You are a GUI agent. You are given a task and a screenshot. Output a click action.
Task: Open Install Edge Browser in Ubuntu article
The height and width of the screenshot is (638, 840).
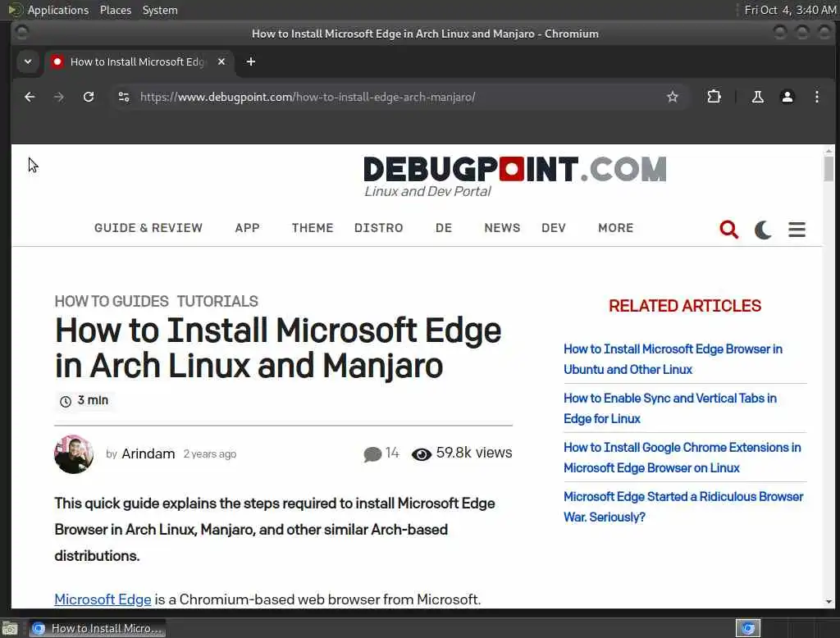coord(673,359)
